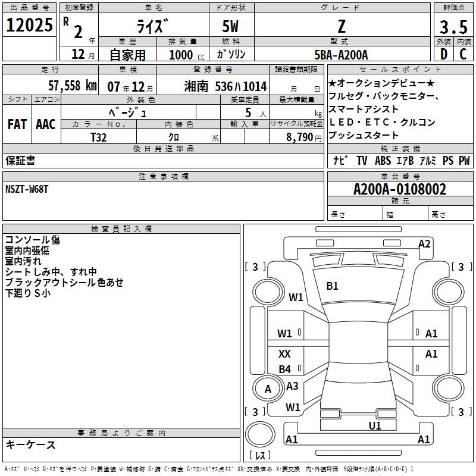Click the line フルセグ・バックモニター

pyautogui.click(x=384, y=96)
